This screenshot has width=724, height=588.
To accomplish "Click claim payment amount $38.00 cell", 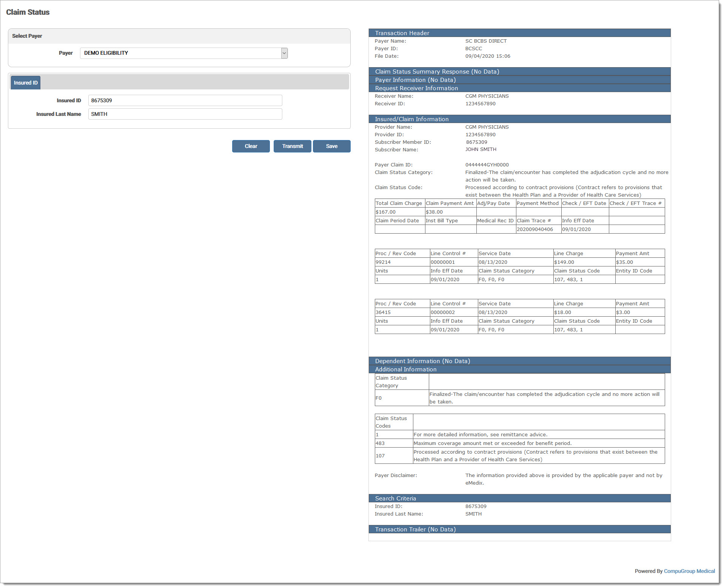I will pos(451,212).
